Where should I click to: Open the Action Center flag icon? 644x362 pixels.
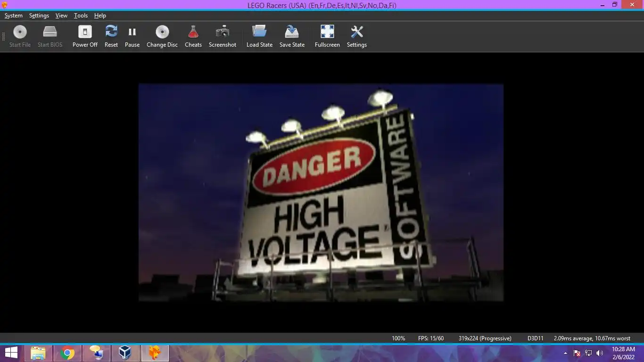pyautogui.click(x=577, y=353)
